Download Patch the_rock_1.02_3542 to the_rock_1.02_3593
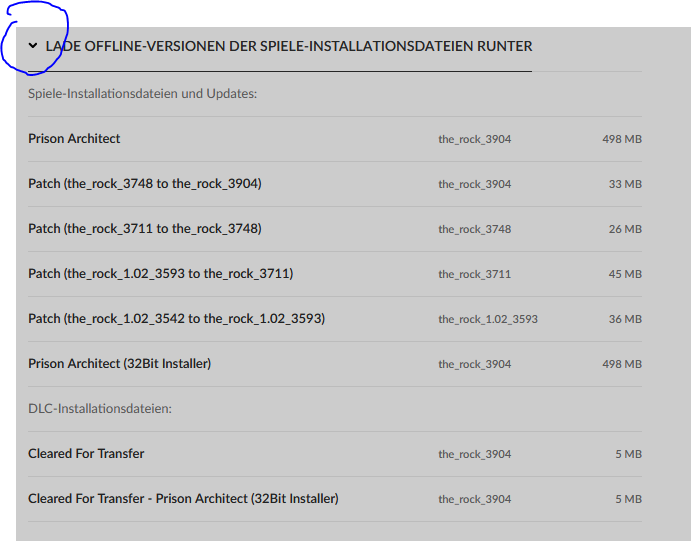Viewport: 691px width, 541px height. point(176,319)
